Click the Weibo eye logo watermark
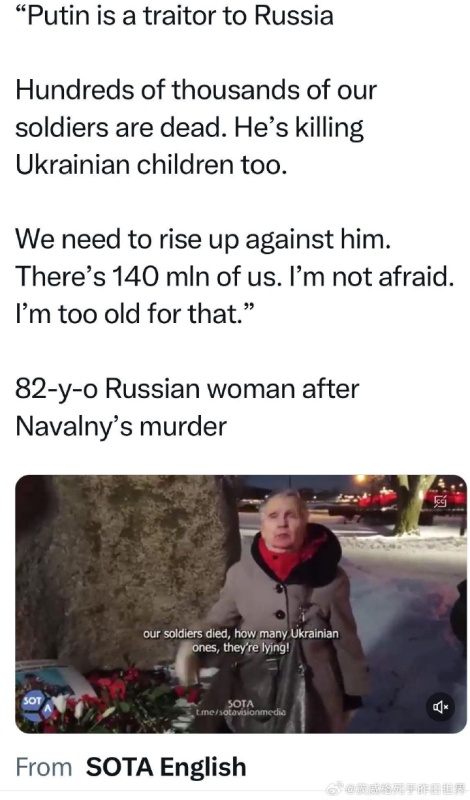This screenshot has width=470, height=800. coord(334,789)
